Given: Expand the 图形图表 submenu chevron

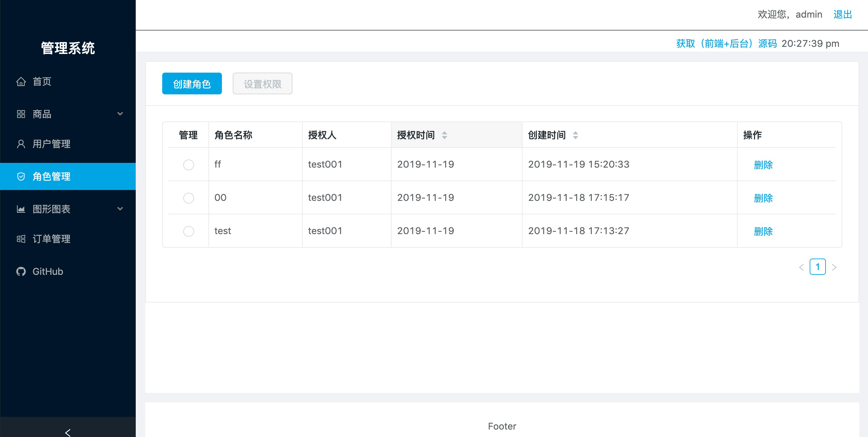Looking at the screenshot, I should pyautogui.click(x=120, y=209).
